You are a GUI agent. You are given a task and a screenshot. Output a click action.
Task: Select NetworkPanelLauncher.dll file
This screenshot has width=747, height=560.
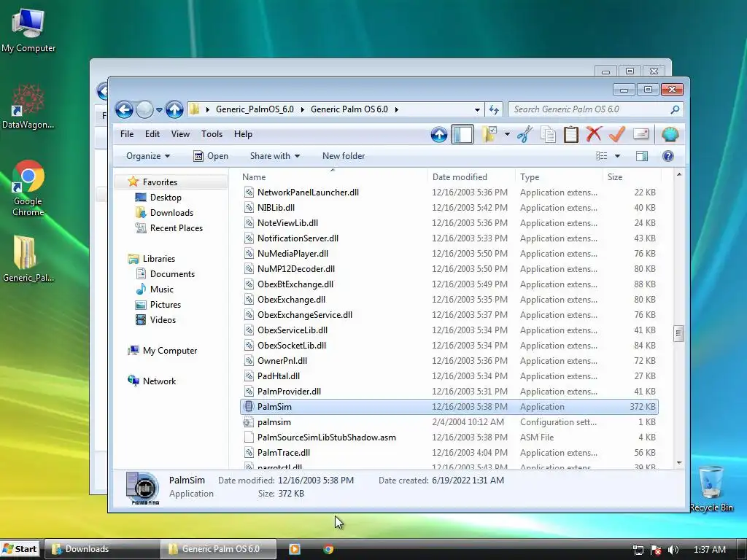tap(449, 192)
